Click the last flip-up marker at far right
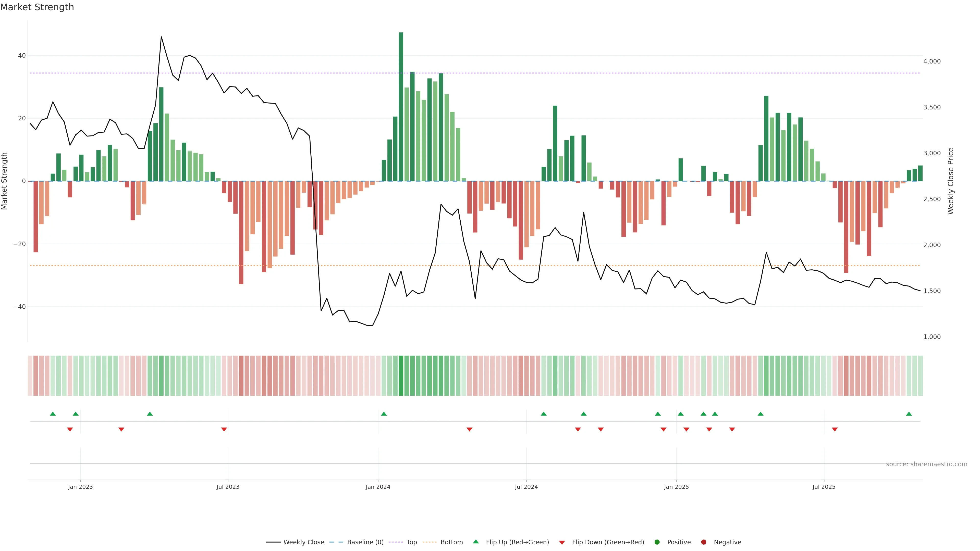This screenshot has width=980, height=551. click(x=909, y=414)
